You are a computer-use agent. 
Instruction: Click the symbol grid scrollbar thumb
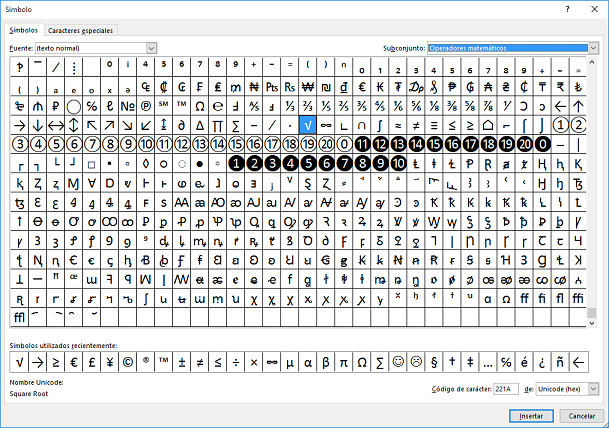[592, 312]
